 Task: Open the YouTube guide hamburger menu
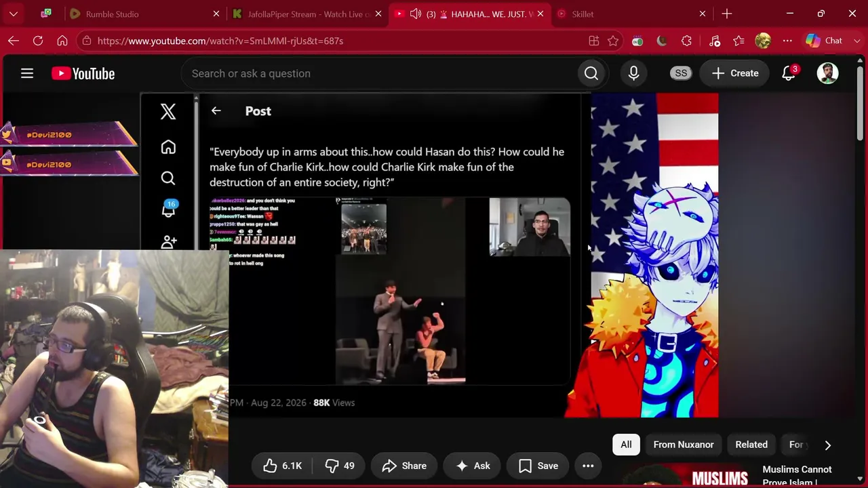(27, 73)
